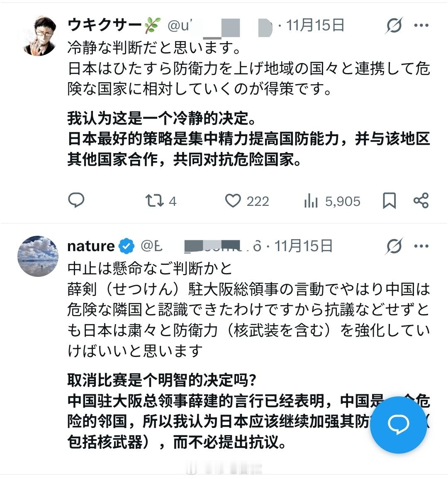Tap the blue floating reply button
Viewport: 448px width, 479px height.
(398, 425)
